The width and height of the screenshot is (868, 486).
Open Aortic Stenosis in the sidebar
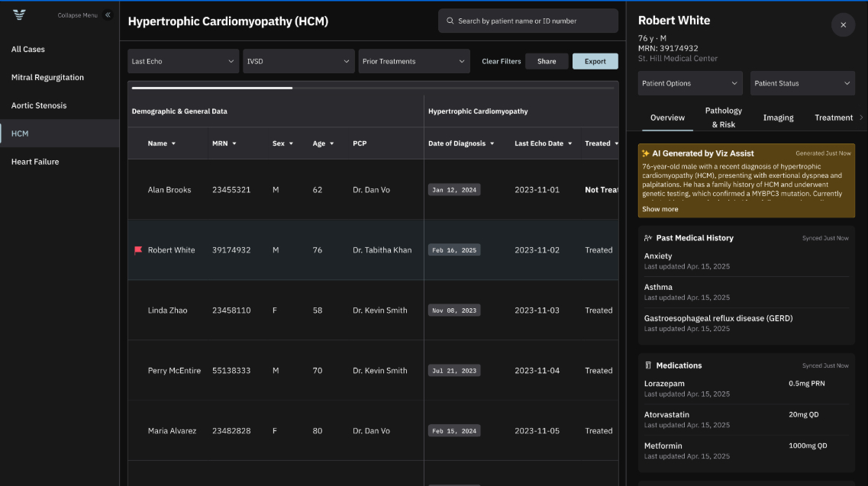pyautogui.click(x=39, y=105)
